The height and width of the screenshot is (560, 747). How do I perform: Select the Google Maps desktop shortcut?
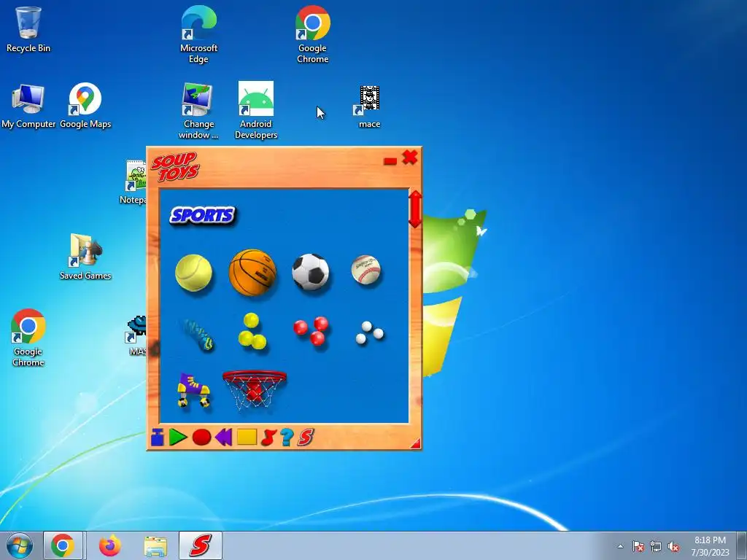tap(85, 106)
